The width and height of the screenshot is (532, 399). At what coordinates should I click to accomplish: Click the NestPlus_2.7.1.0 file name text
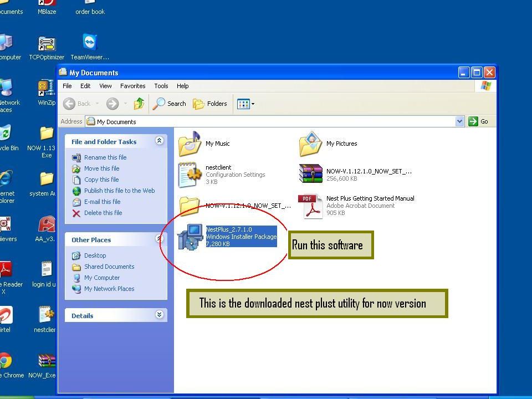[x=229, y=229]
